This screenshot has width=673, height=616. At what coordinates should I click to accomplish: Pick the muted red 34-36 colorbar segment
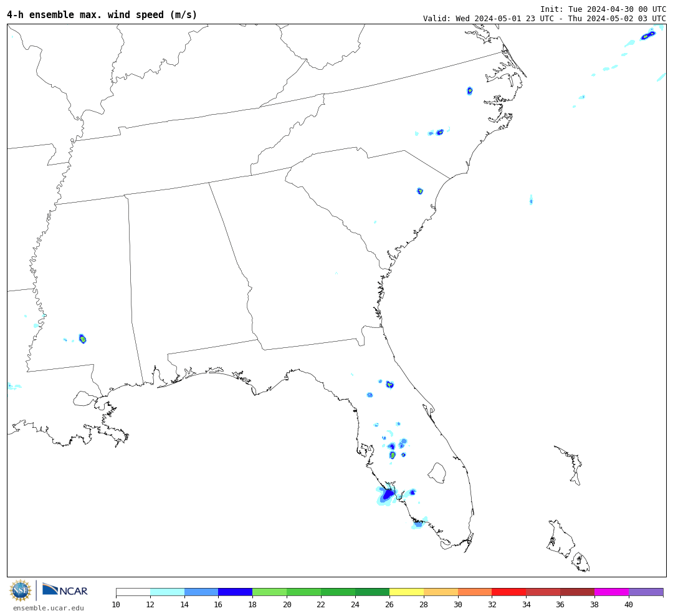543,592
